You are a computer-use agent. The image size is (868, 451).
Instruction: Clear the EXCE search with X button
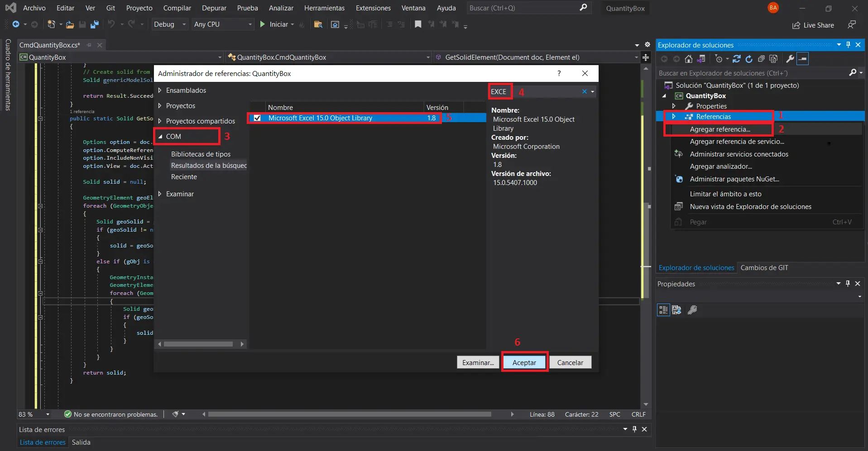(x=585, y=91)
